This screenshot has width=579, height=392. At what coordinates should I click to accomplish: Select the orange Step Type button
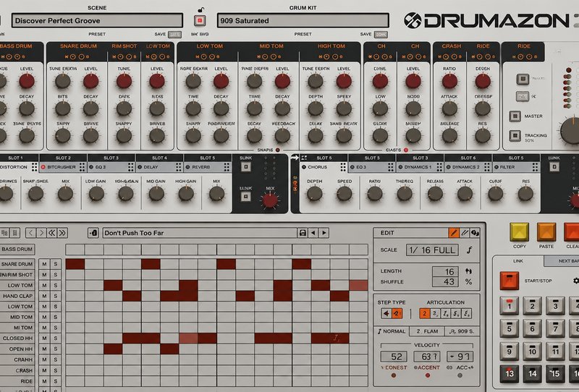point(397,314)
